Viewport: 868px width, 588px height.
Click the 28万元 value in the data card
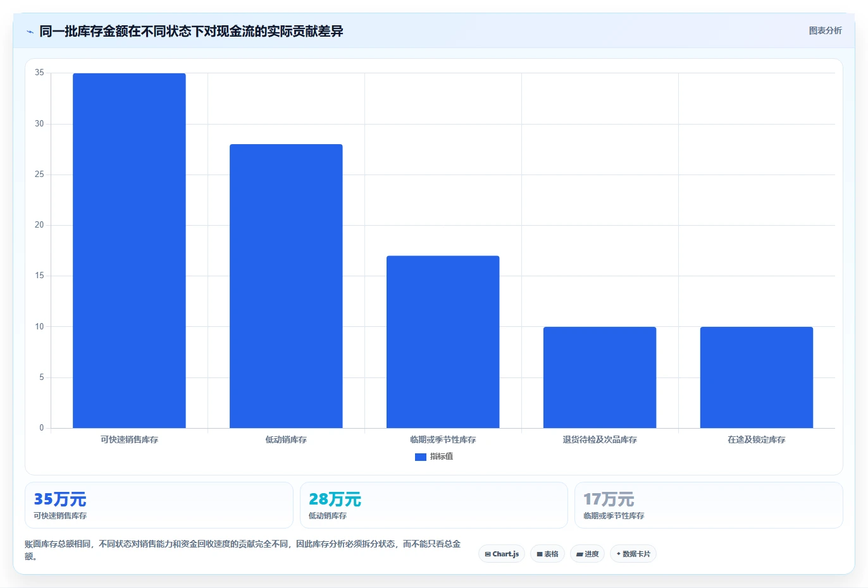335,499
